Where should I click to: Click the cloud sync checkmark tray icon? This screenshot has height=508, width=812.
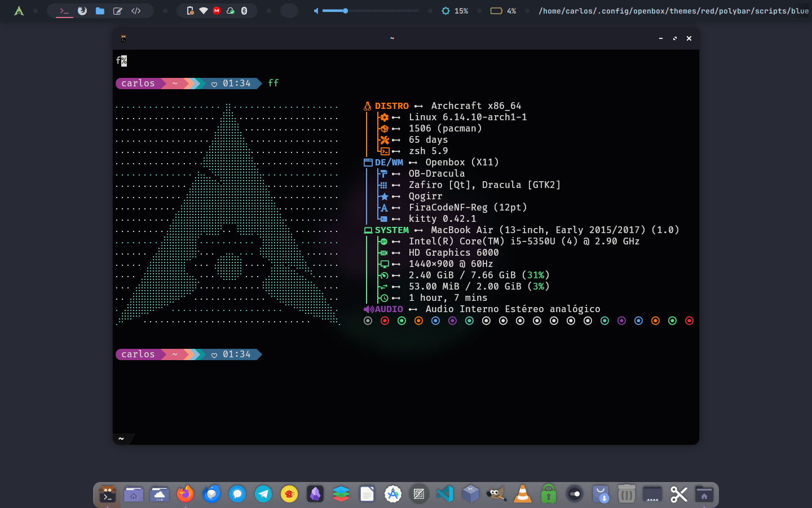point(231,11)
